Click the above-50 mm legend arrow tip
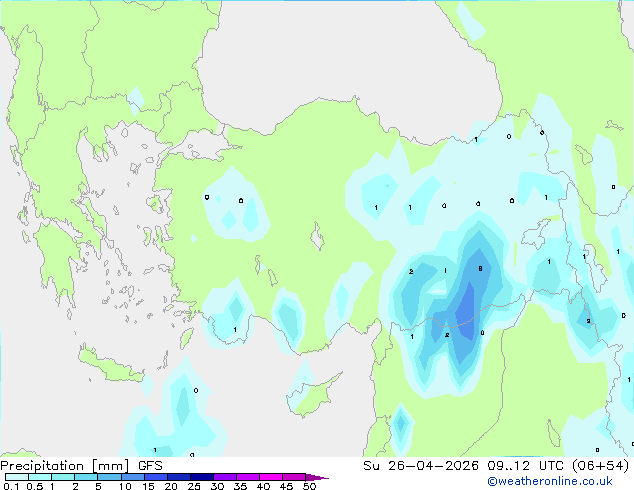 coord(317,477)
